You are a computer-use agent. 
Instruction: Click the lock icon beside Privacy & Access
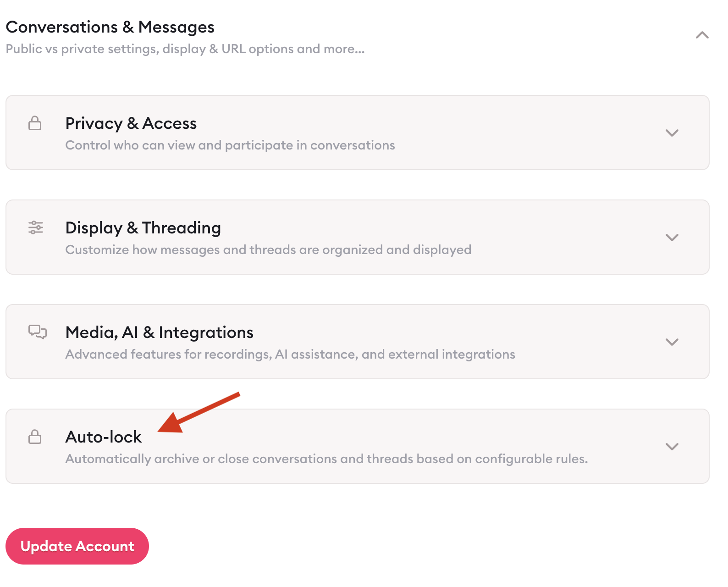(x=35, y=123)
